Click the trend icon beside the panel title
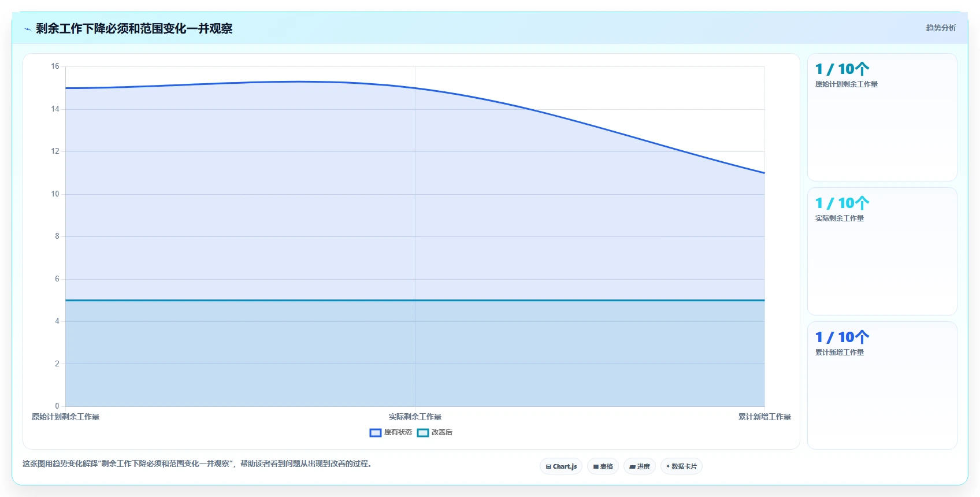Image resolution: width=980 pixels, height=497 pixels. [27, 29]
